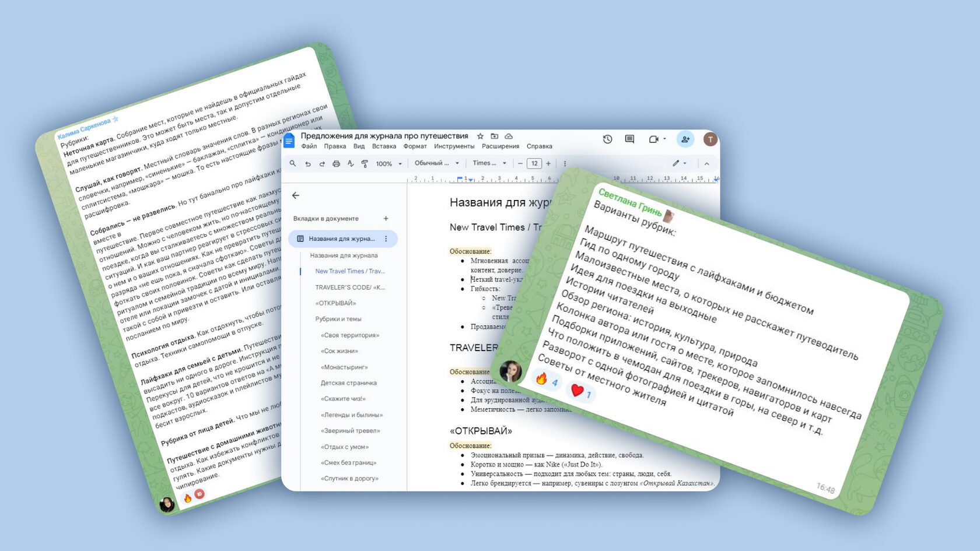Select the paint format tool
Image resolution: width=980 pixels, height=551 pixels.
coord(365,164)
